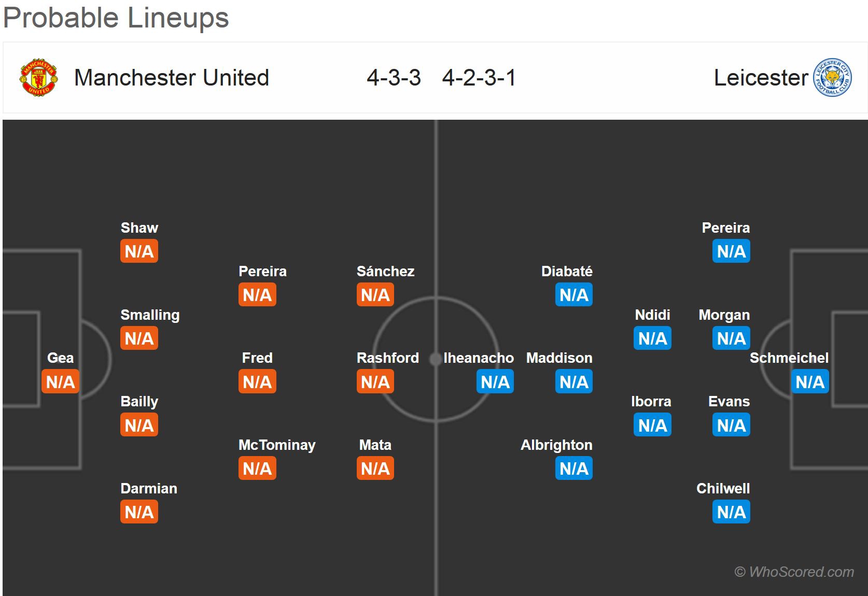Screen dimensions: 868x596
Task: Select the 4-2-3-1 formation label
Action: coord(479,78)
